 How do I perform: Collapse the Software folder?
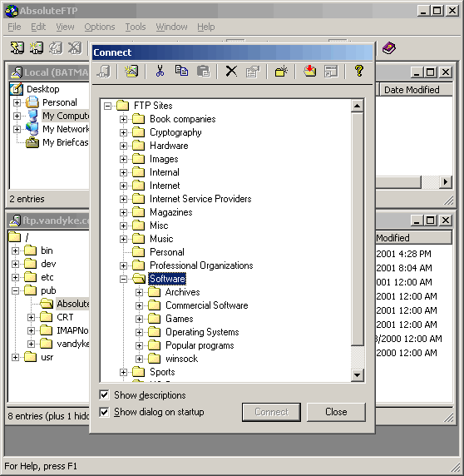click(123, 279)
